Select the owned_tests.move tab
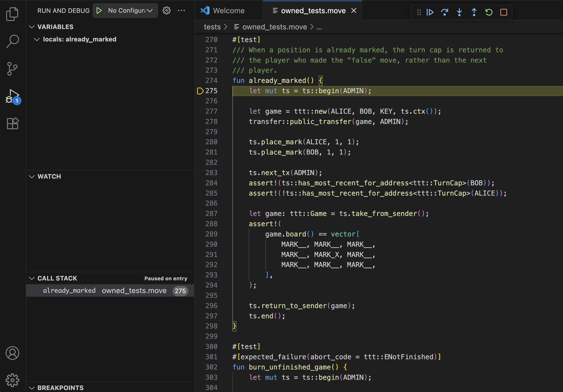563x392 pixels. click(x=313, y=10)
